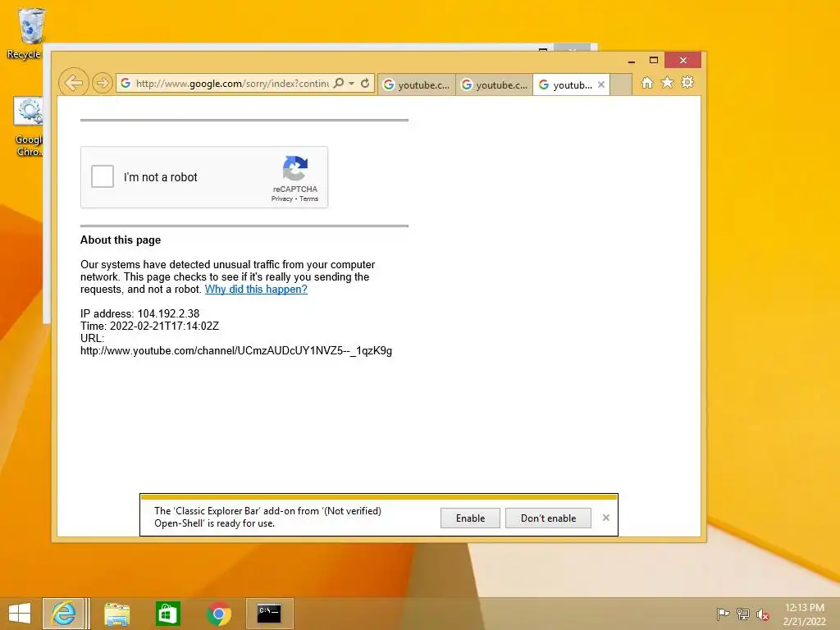
Task: Click the Internet Explorer back arrow button
Action: point(73,83)
